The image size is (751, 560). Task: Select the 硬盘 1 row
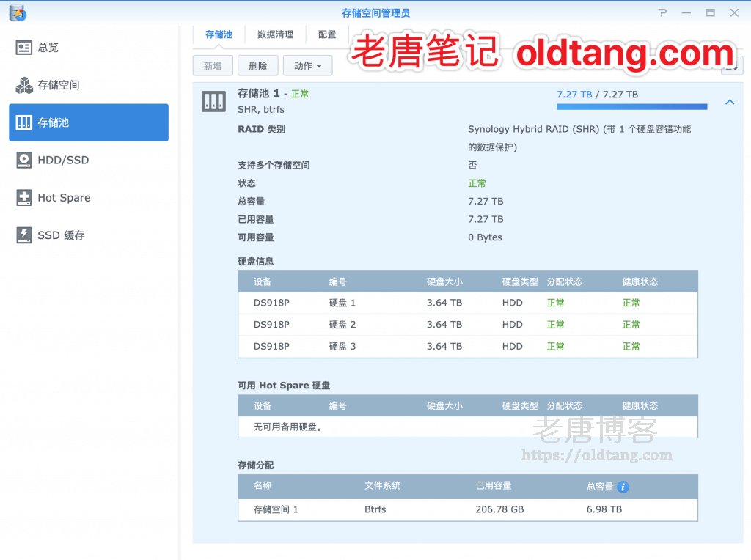[x=468, y=303]
